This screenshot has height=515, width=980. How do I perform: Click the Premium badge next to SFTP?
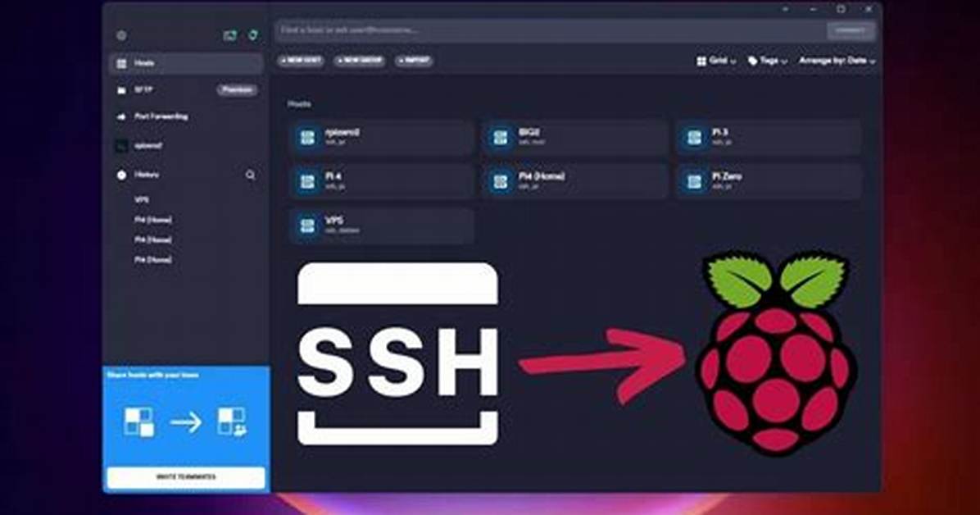point(238,90)
